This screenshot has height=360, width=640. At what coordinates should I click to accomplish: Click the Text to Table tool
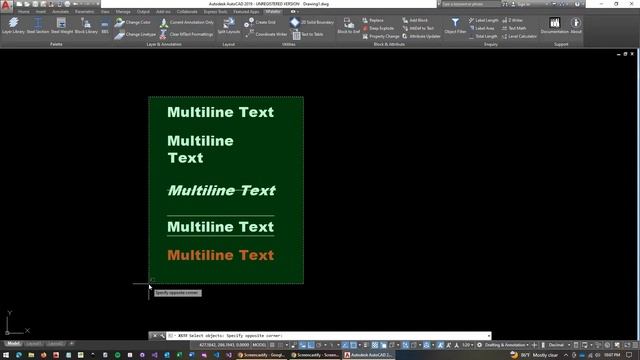click(x=308, y=35)
